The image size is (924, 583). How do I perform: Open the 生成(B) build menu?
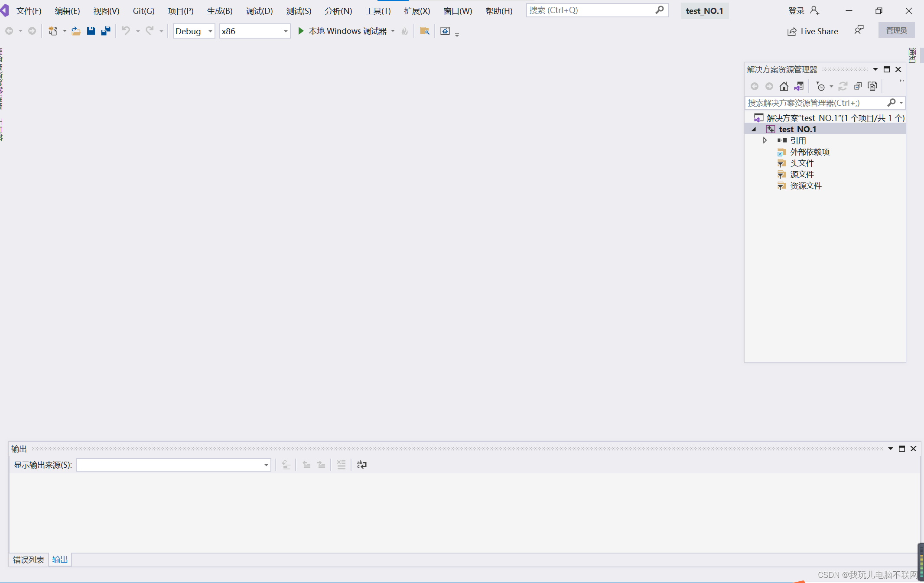[219, 11]
